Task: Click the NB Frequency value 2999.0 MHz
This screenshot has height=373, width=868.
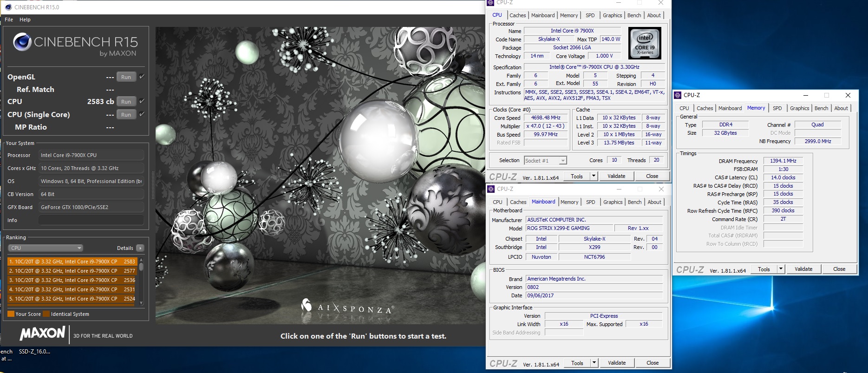Action: click(818, 141)
